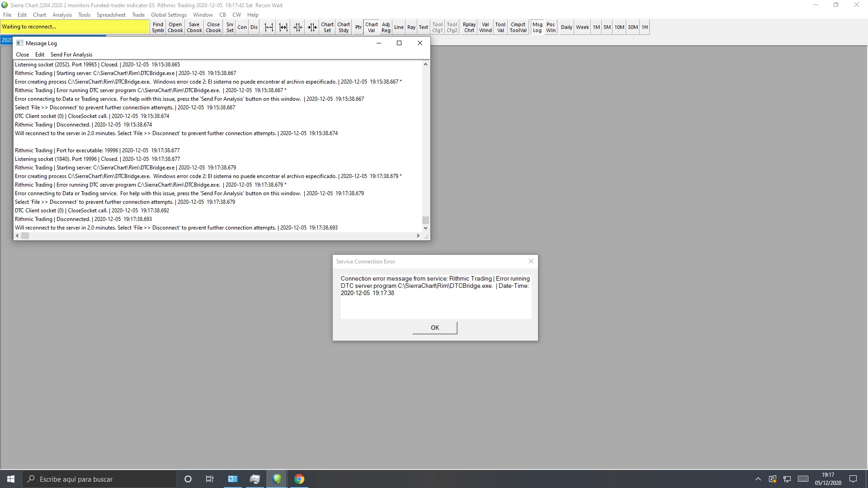Open the Task View icon

tap(210, 479)
